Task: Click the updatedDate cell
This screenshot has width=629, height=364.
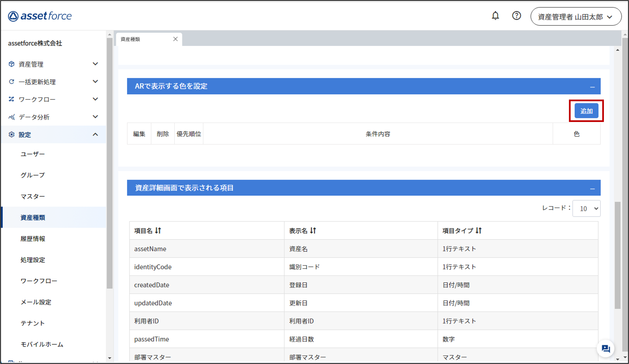Action: point(207,303)
